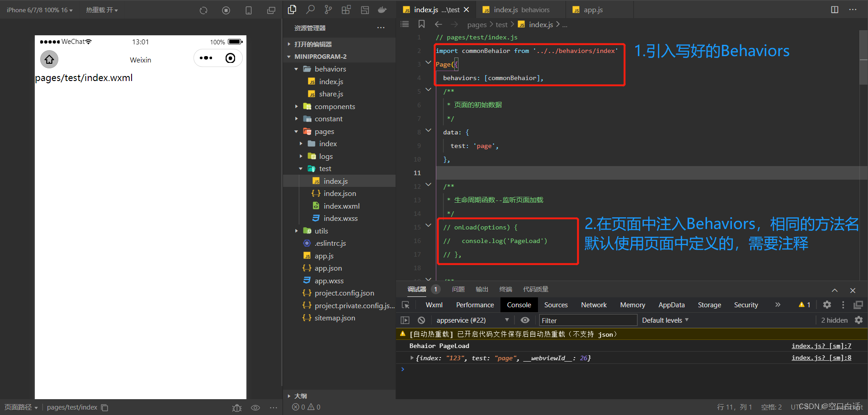Switch to the 问题 panel tab

tap(458, 289)
